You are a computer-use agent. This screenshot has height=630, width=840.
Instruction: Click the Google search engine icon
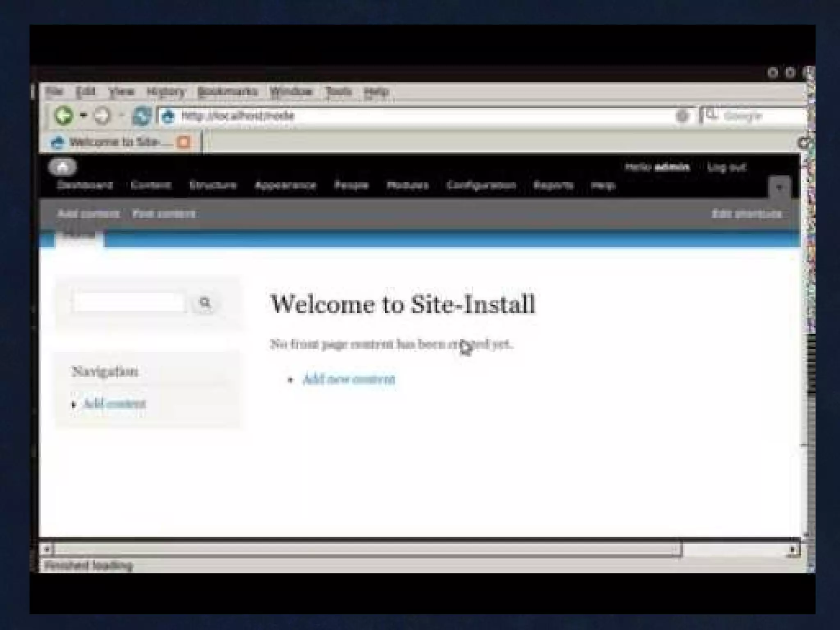(x=712, y=116)
